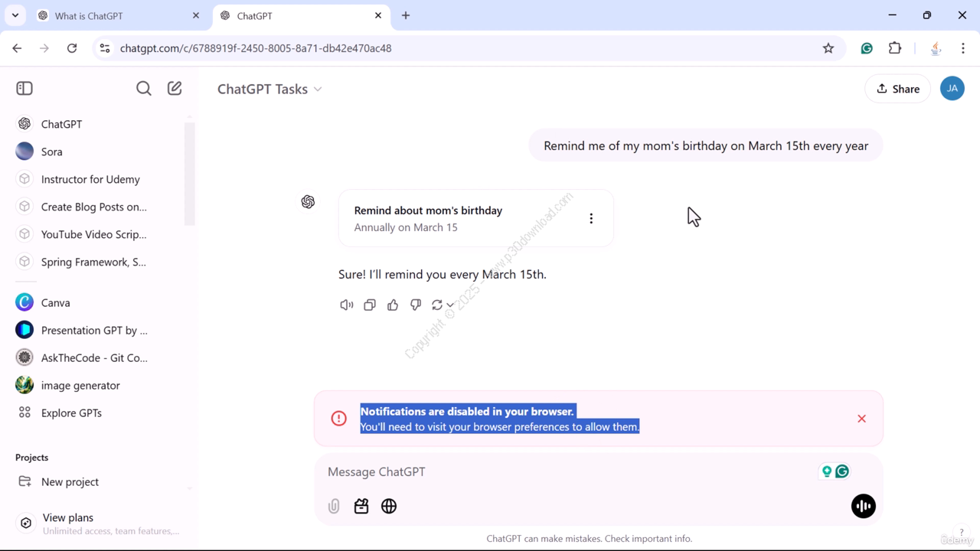Open AskTheCode - Git Companion GPT
980x551 pixels.
(x=98, y=357)
